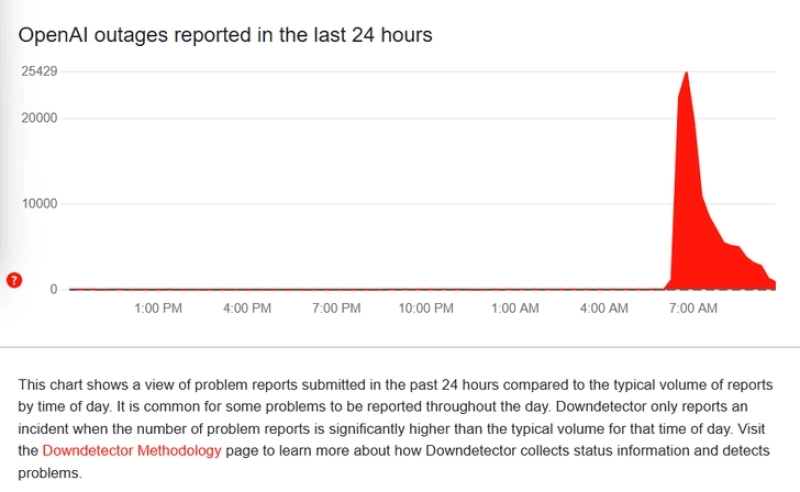The width and height of the screenshot is (800, 492).
Task: Click the 10:00 PM time axis label
Action: point(426,308)
